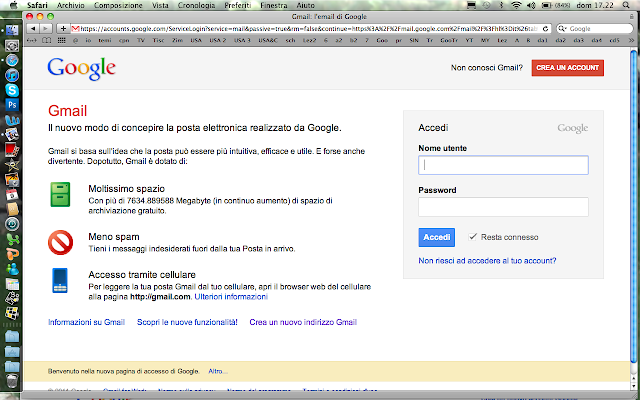Click the Password input field
The width and height of the screenshot is (640, 400).
click(x=503, y=207)
